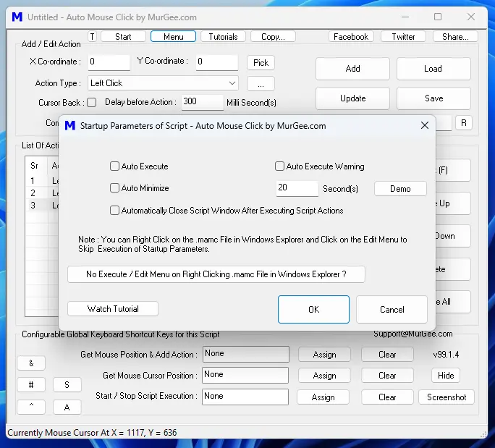Maximize the Auto Mouse Click main window
Viewport: 495px width, 448px height.
438,17
